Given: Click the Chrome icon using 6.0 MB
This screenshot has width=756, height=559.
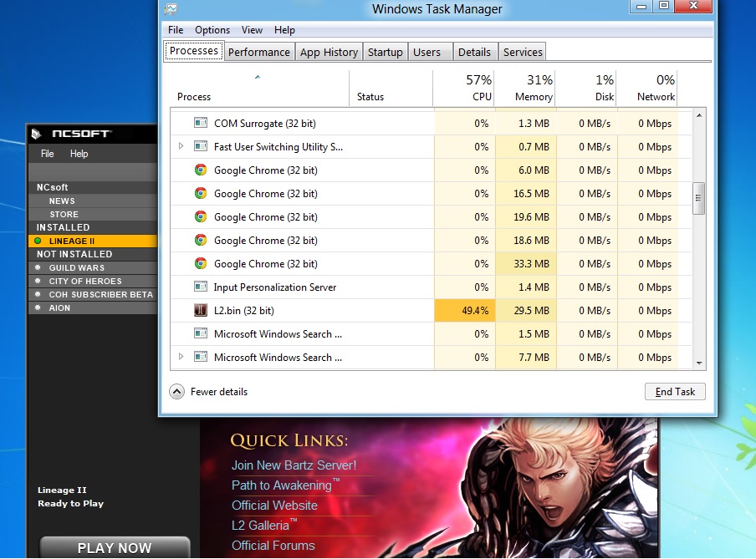Looking at the screenshot, I should [201, 170].
